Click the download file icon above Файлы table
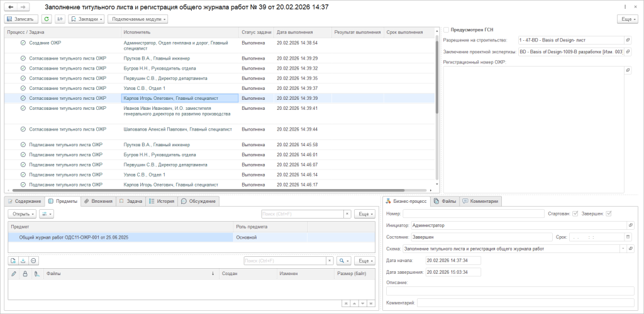644x314 pixels. coord(23,261)
